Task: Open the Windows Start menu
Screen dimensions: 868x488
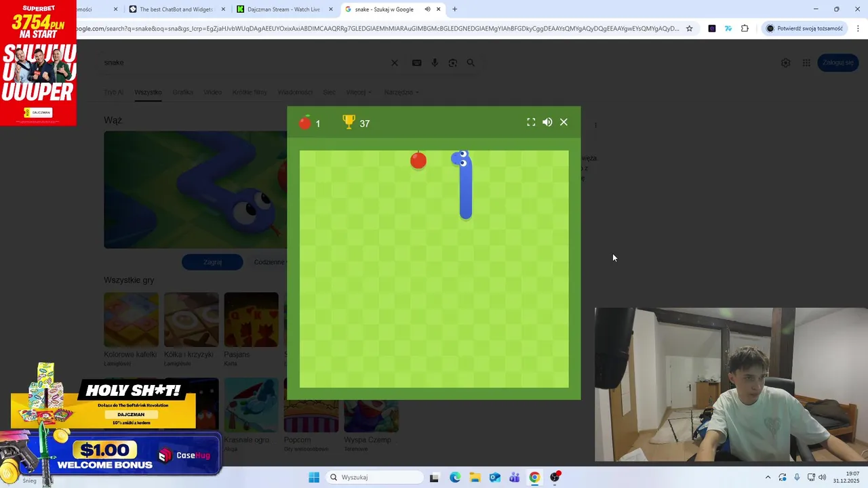Action: point(314,477)
